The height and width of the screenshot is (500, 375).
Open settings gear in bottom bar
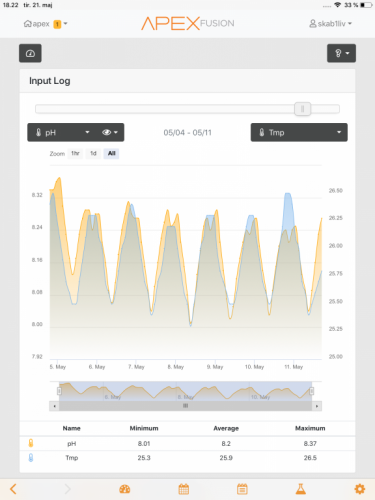point(359,489)
